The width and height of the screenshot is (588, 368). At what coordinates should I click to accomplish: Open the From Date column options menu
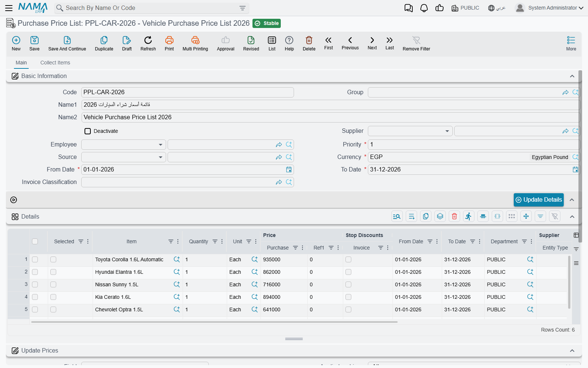(x=437, y=241)
